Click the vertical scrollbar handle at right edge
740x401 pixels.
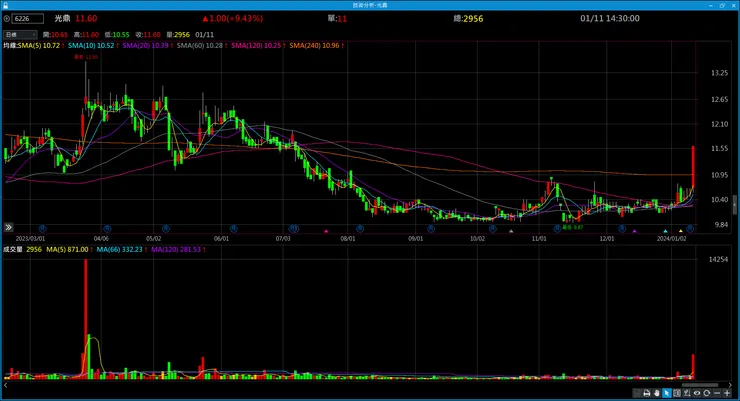click(734, 205)
